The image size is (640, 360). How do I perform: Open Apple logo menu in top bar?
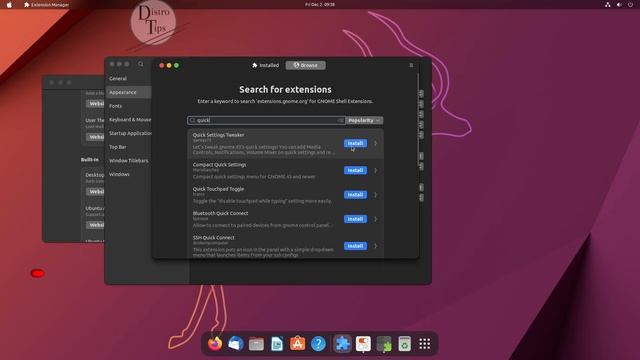tap(9, 4)
